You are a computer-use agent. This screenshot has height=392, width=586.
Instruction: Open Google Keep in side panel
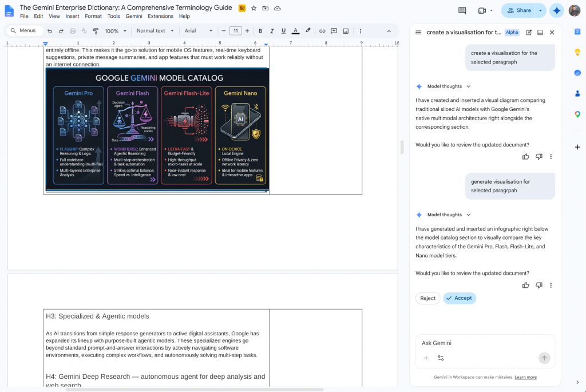click(x=577, y=52)
